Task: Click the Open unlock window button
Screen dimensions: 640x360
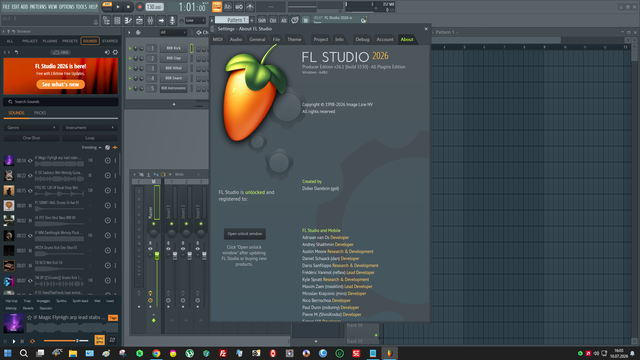Action: [x=244, y=234]
